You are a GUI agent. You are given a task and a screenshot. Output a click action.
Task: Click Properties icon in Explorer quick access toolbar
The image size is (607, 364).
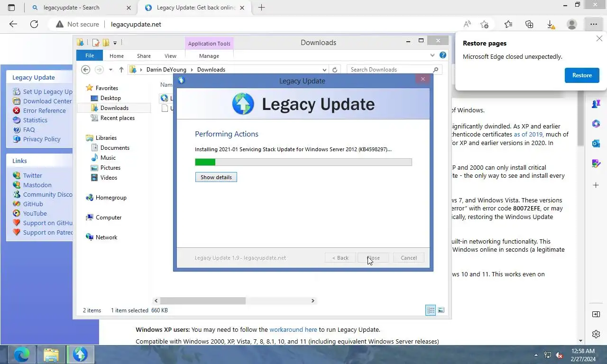96,43
